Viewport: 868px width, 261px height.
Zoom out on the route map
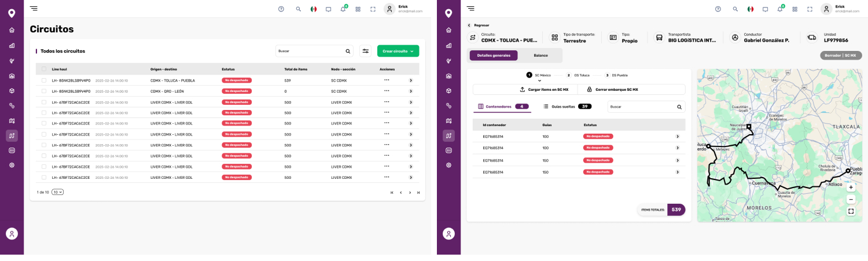850,199
